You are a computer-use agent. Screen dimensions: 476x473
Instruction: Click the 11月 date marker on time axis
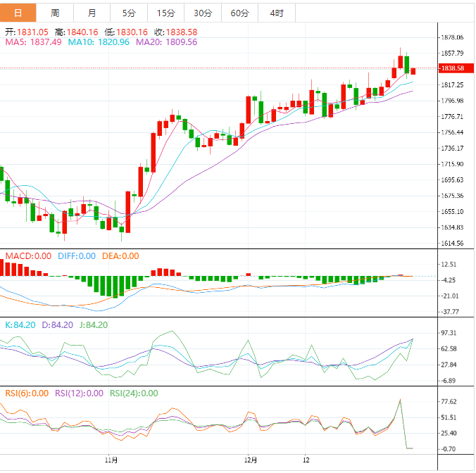(111, 460)
